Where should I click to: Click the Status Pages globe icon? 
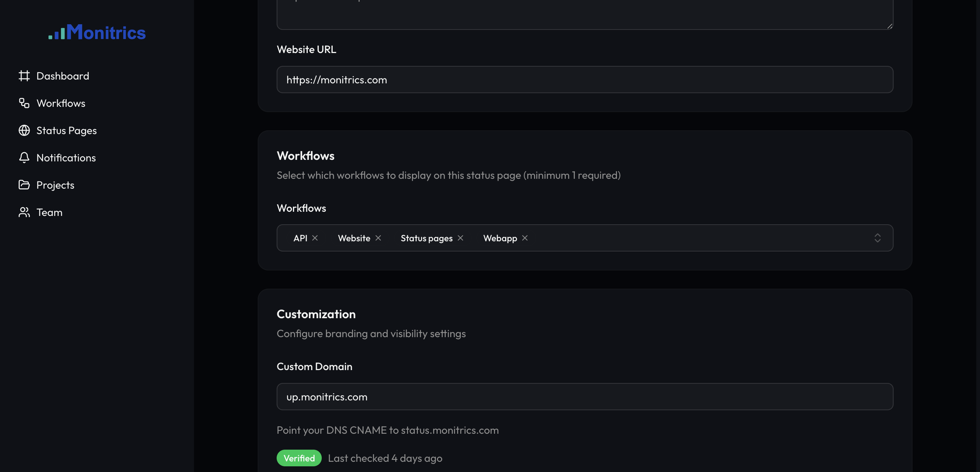click(24, 130)
